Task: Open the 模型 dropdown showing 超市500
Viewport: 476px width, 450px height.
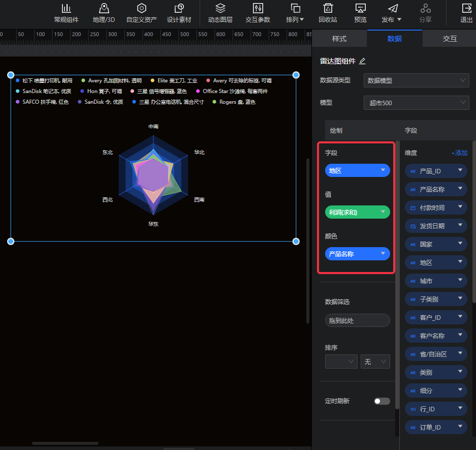Action: point(416,103)
